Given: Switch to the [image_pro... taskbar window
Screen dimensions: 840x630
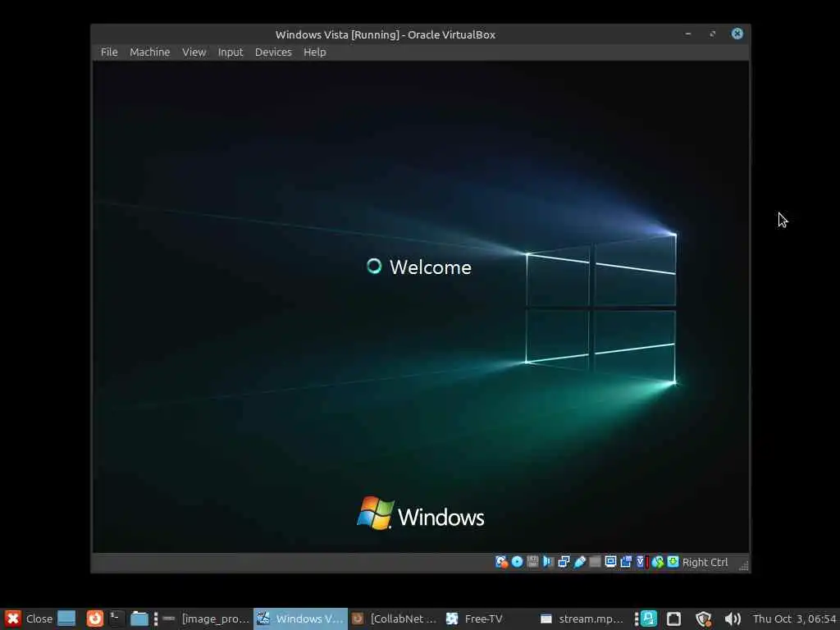Looking at the screenshot, I should [x=206, y=619].
